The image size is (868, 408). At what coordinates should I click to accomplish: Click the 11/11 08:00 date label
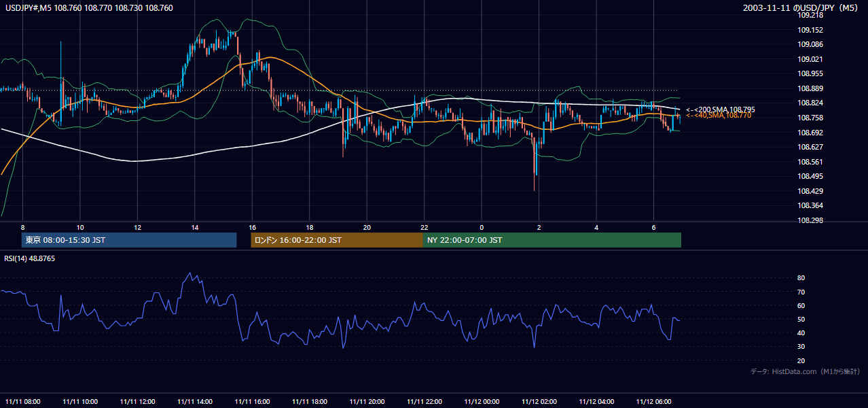[22, 401]
